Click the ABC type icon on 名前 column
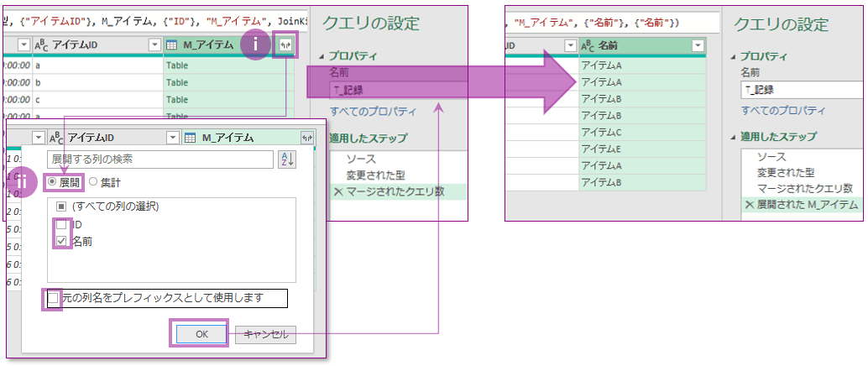868x366 pixels. 588,45
